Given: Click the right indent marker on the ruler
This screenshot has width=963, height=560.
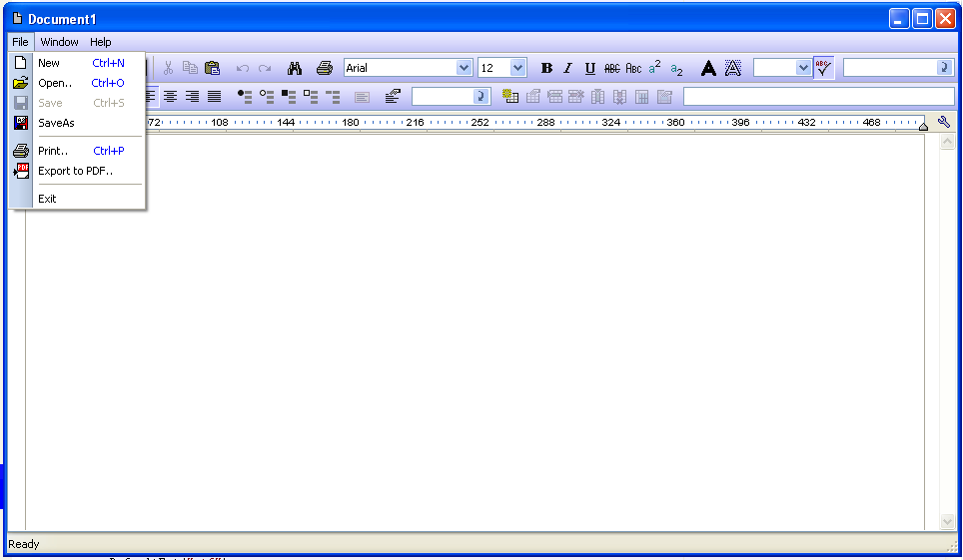Looking at the screenshot, I should tap(923, 125).
